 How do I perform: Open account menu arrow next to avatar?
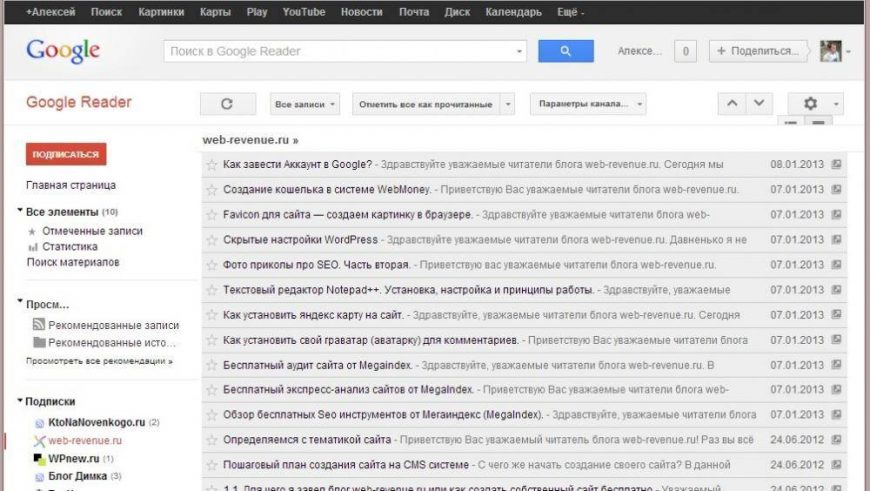point(848,52)
